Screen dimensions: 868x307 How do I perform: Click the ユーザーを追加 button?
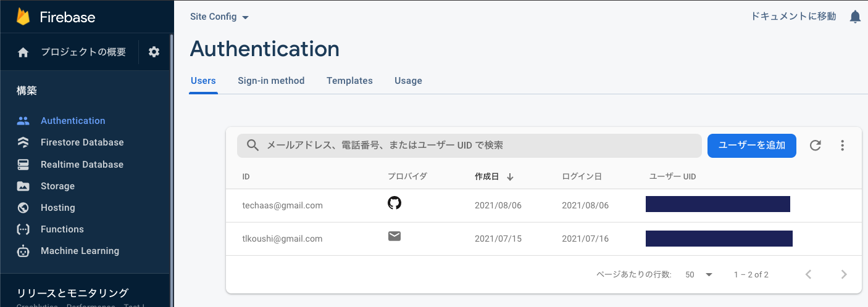[x=752, y=145]
